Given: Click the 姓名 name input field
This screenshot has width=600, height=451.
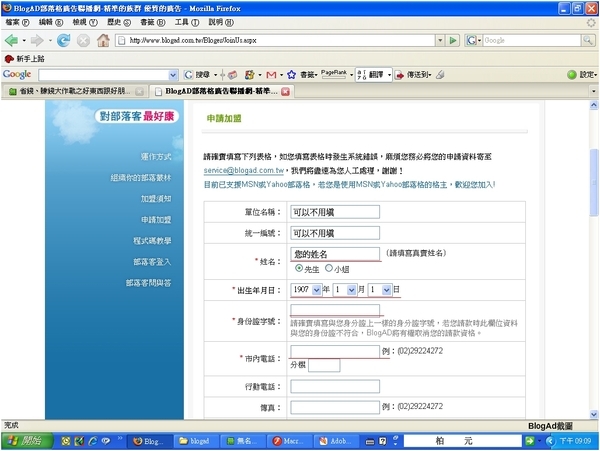Looking at the screenshot, I should click(335, 254).
